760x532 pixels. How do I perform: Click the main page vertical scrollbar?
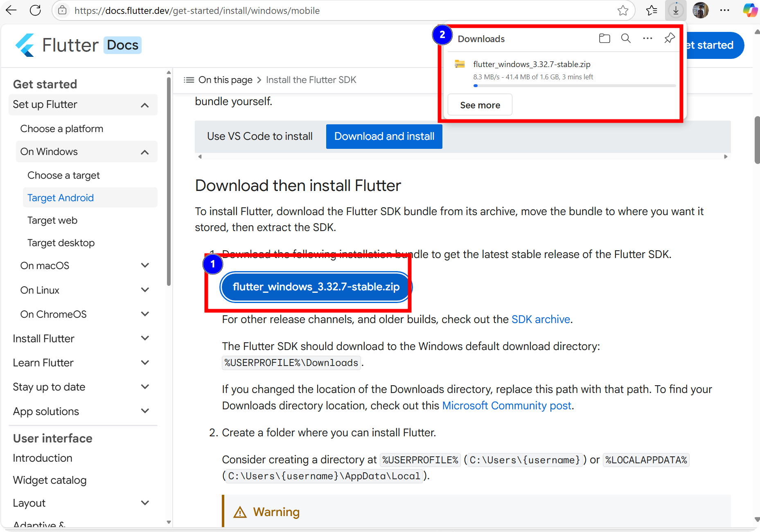tap(757, 140)
